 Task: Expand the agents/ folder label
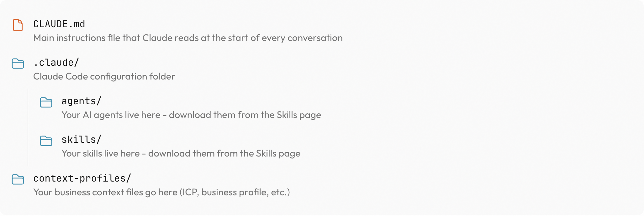coord(81,101)
